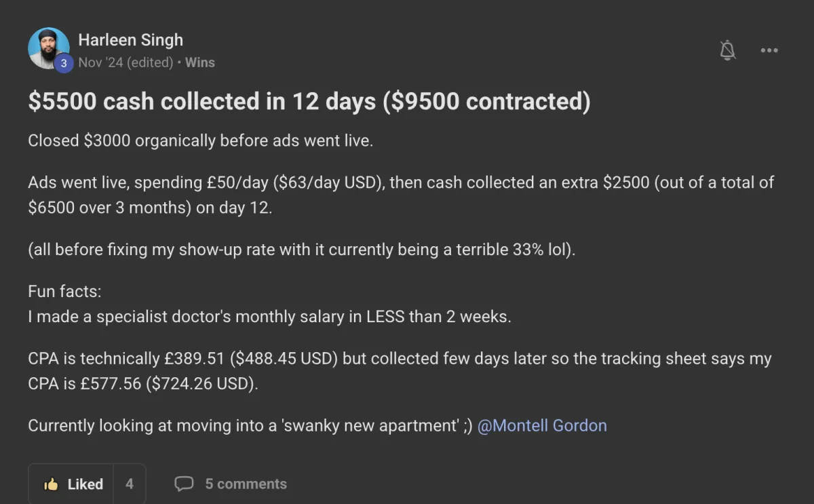The height and width of the screenshot is (504, 814).
Task: Open the Wins category link
Action: coord(200,62)
